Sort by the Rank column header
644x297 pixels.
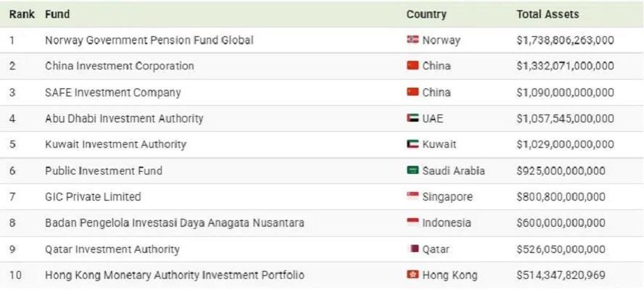click(22, 14)
